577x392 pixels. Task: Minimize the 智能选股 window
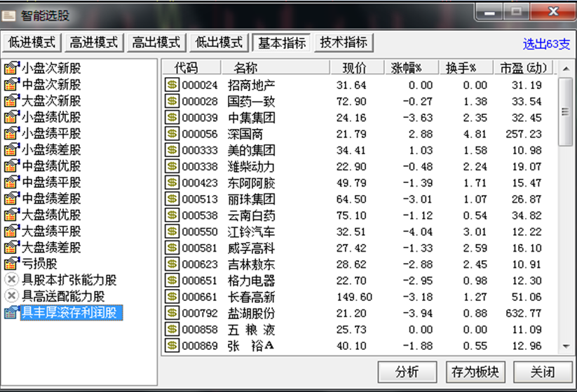(489, 12)
